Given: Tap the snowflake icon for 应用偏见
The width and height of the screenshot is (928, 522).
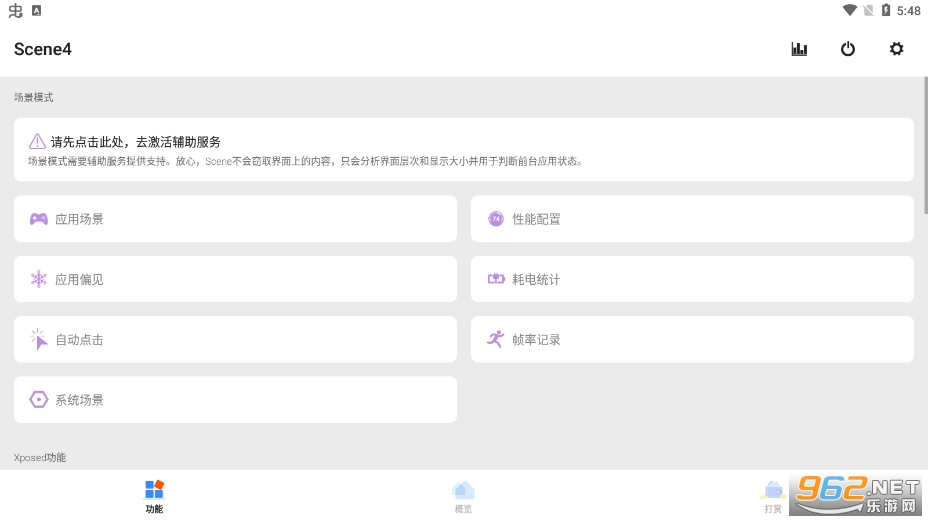Looking at the screenshot, I should click(x=38, y=279).
